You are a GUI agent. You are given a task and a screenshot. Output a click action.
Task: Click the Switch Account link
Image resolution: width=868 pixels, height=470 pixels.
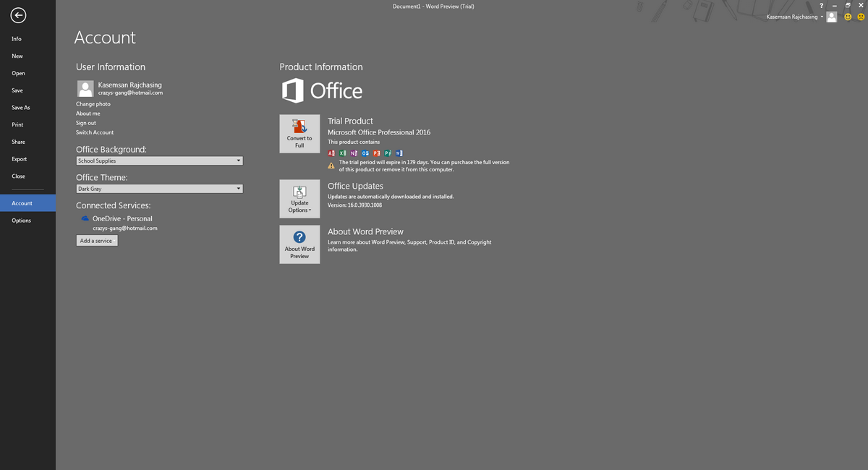coord(95,132)
